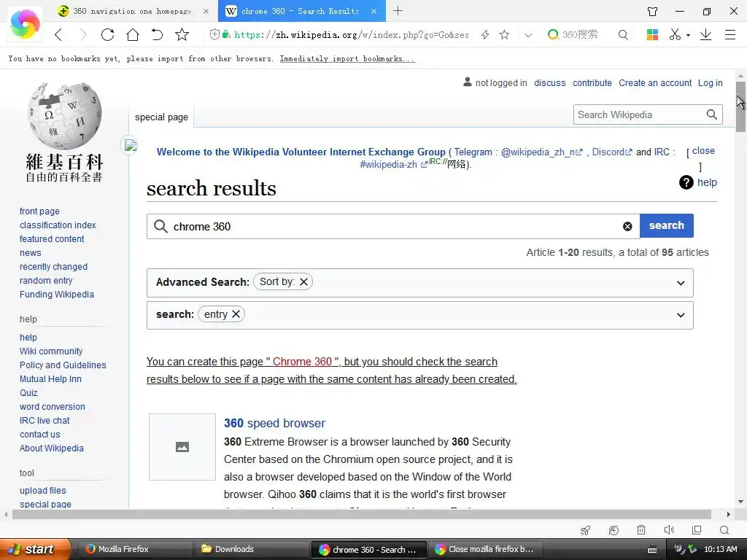This screenshot has height=560, width=747.
Task: Click the Telegram @wikipedia_zh_n link
Action: pyautogui.click(x=542, y=152)
